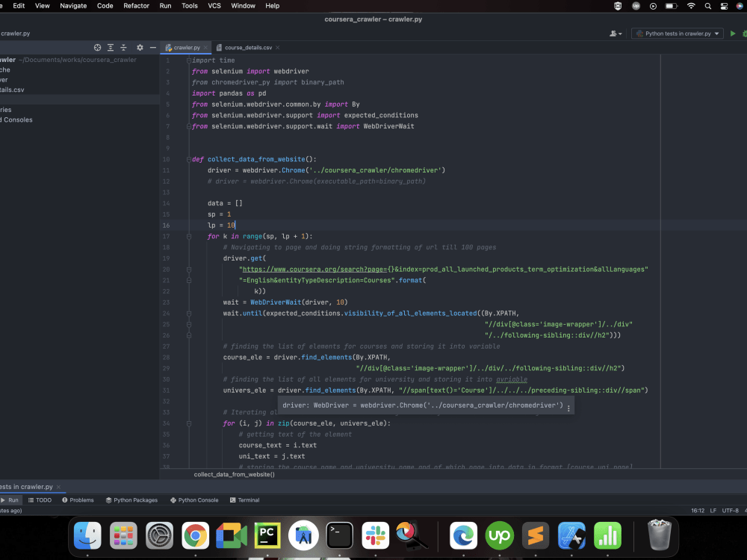Screen dimensions: 747x560
Task: Open Terminal app from the Dock
Action: 339,535
